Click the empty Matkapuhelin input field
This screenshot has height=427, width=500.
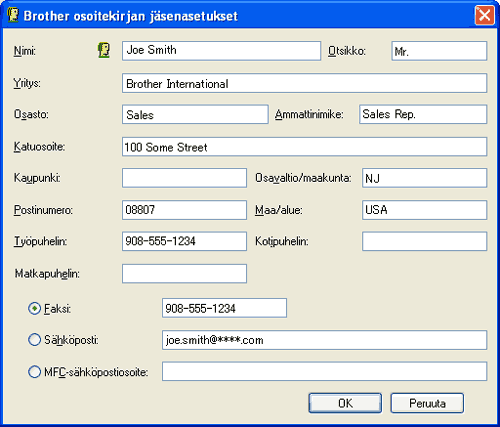click(184, 273)
